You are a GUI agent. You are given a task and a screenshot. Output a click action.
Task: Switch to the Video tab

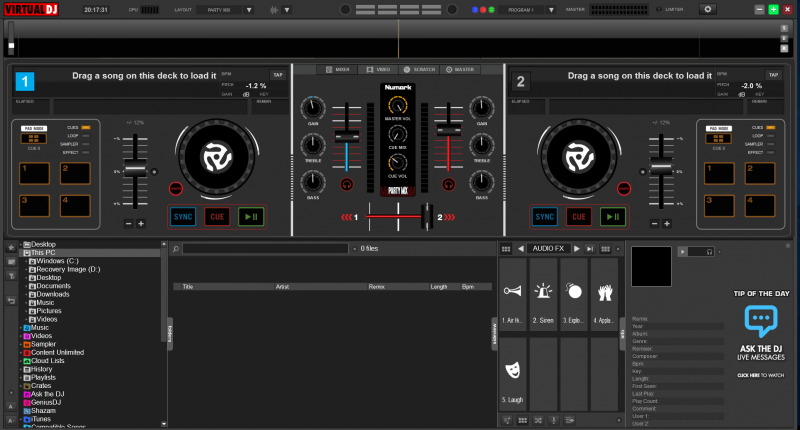(379, 69)
